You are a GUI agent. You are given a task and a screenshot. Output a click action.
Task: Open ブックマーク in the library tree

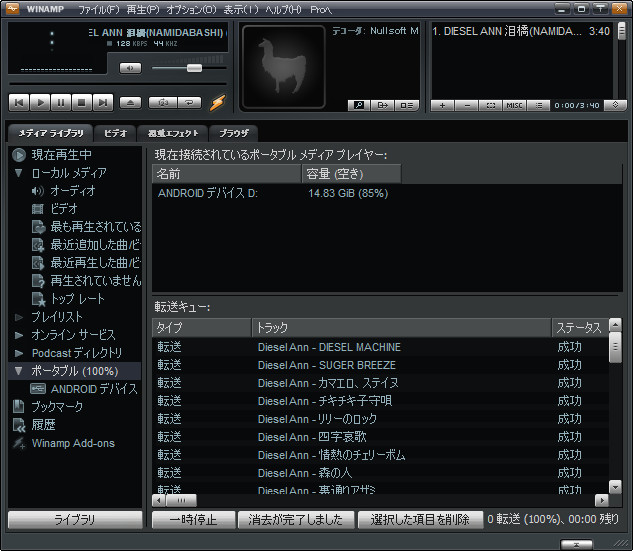pyautogui.click(x=57, y=407)
